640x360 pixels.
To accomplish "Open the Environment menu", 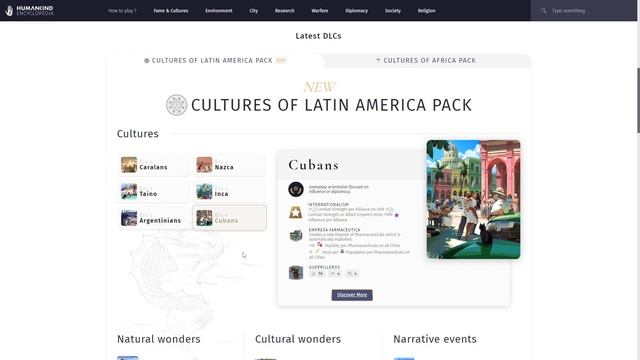I will coord(219,11).
